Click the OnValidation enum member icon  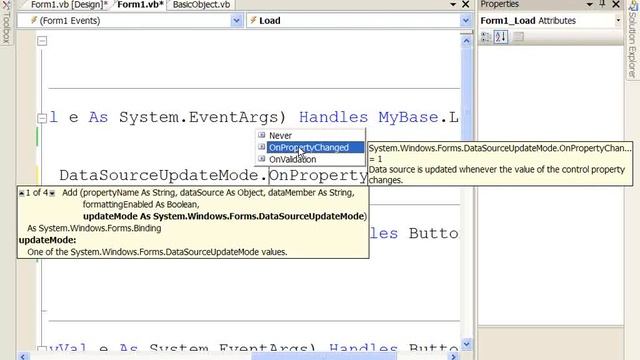262,159
